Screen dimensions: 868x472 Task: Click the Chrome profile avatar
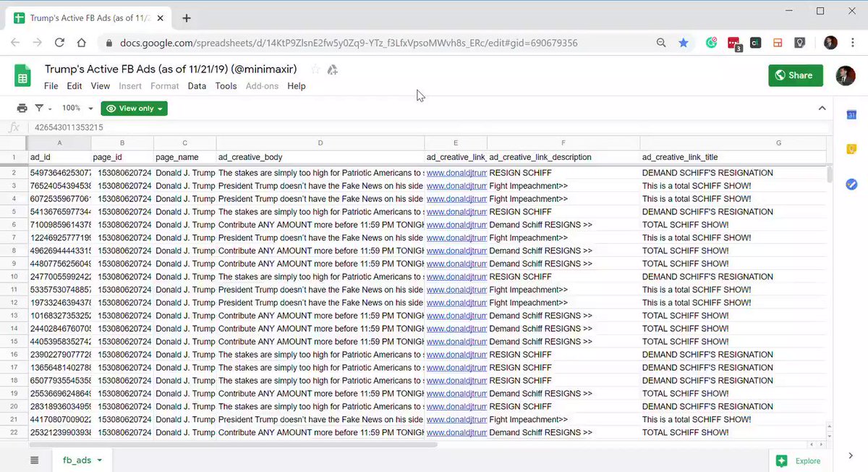click(x=830, y=43)
